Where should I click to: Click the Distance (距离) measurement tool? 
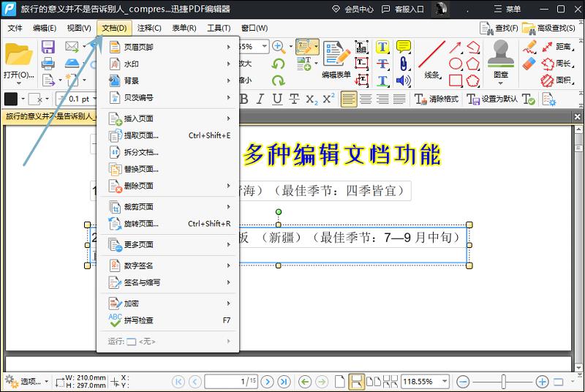pyautogui.click(x=556, y=47)
